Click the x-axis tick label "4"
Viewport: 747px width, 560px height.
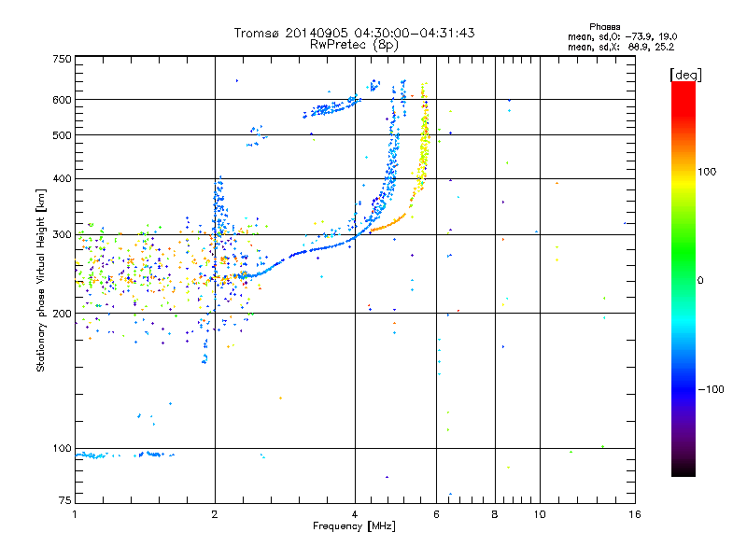tap(355, 514)
